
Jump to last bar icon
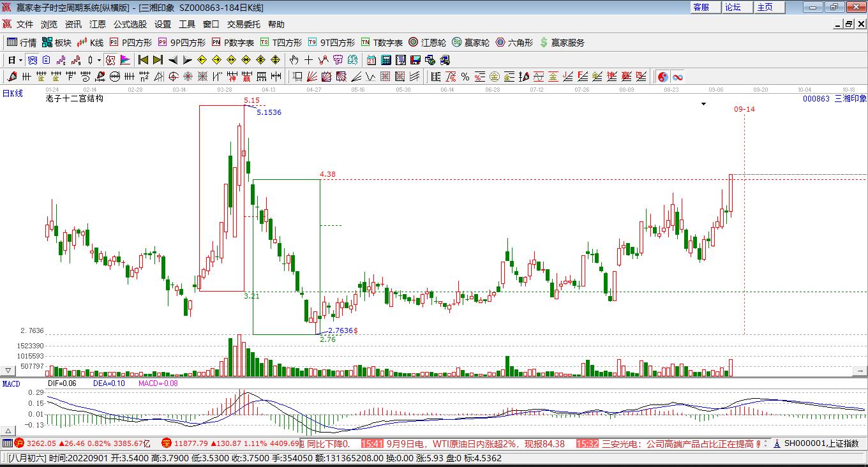pyautogui.click(x=158, y=60)
